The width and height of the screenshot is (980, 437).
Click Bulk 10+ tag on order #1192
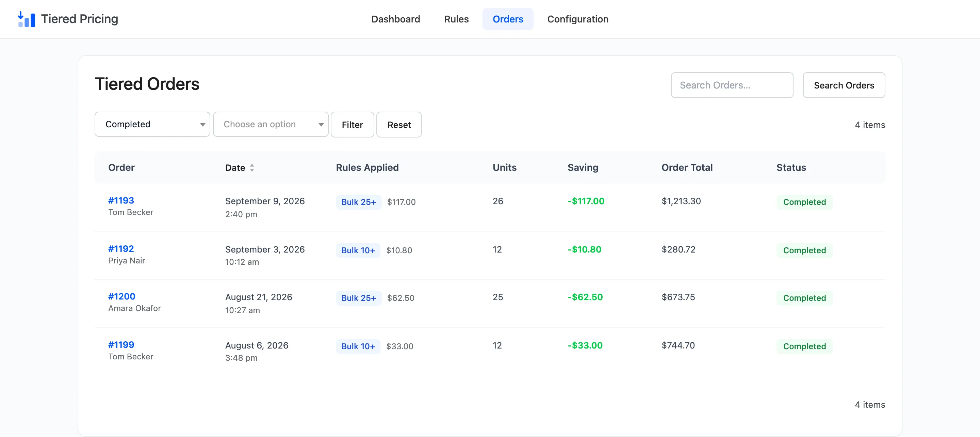[x=358, y=250]
